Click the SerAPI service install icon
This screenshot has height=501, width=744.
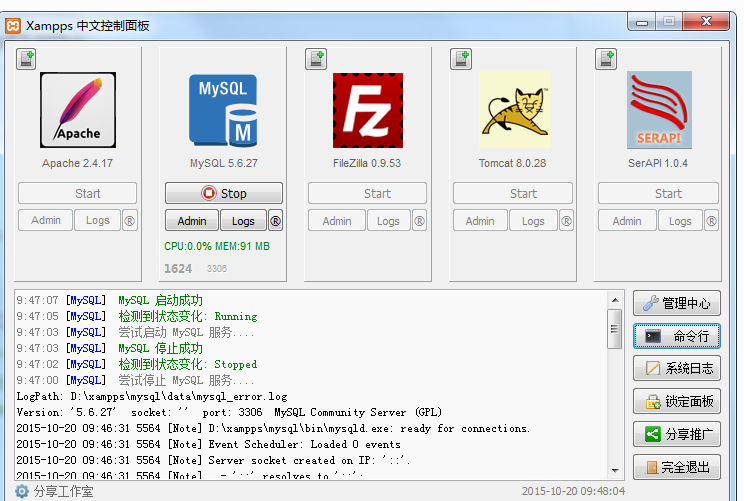tap(606, 59)
